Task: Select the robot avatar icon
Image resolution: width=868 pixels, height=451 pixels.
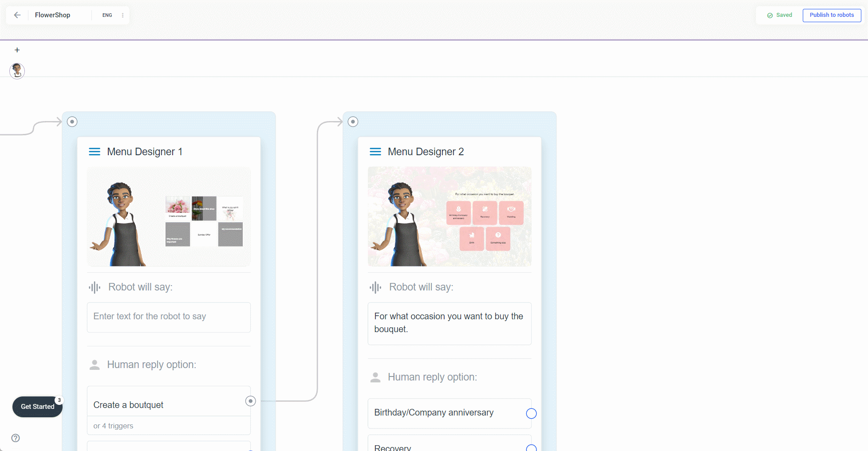Action: 17,71
